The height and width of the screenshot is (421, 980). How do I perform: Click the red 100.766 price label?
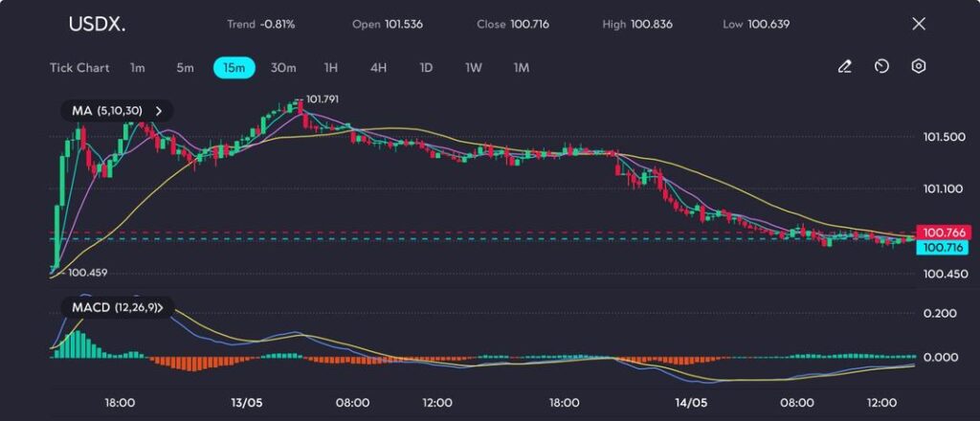coord(943,232)
